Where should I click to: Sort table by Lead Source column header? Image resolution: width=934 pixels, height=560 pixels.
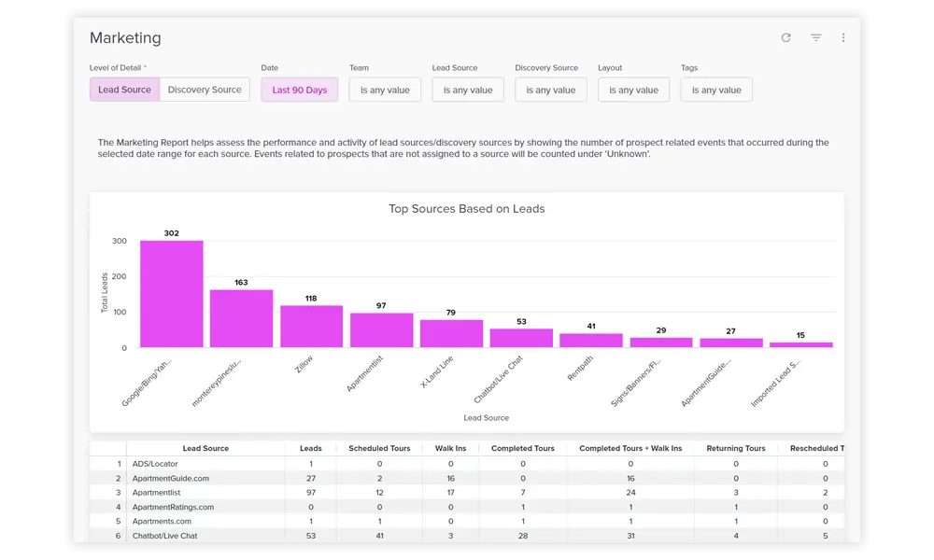pos(205,448)
